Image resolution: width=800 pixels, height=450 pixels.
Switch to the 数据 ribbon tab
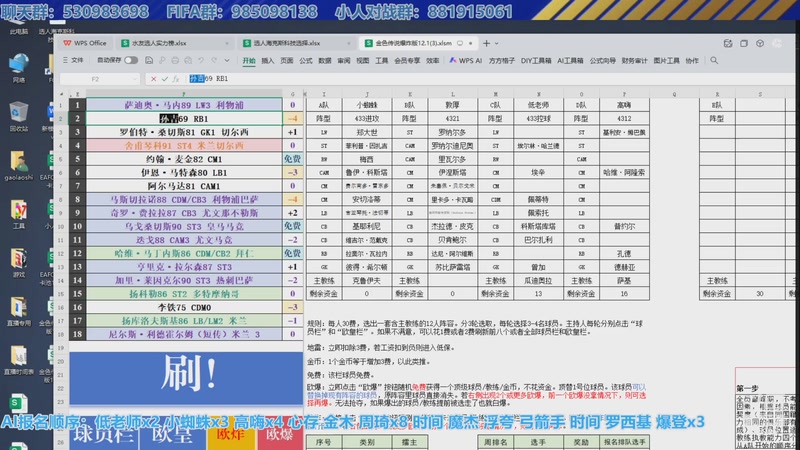click(x=324, y=61)
